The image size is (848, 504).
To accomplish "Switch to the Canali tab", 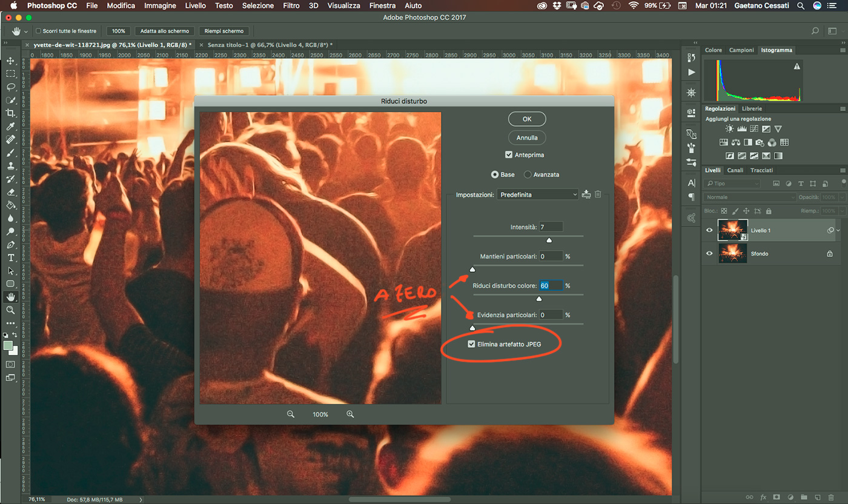I will coord(735,170).
